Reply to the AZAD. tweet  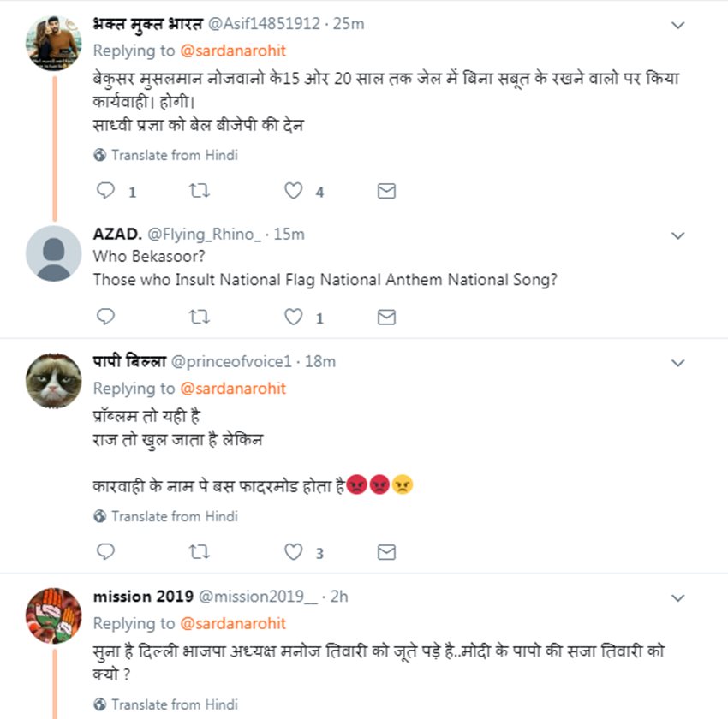point(105,318)
